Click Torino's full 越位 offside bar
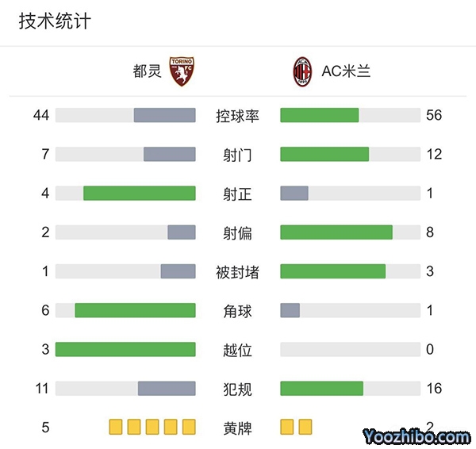476x449 pixels. tap(125, 349)
